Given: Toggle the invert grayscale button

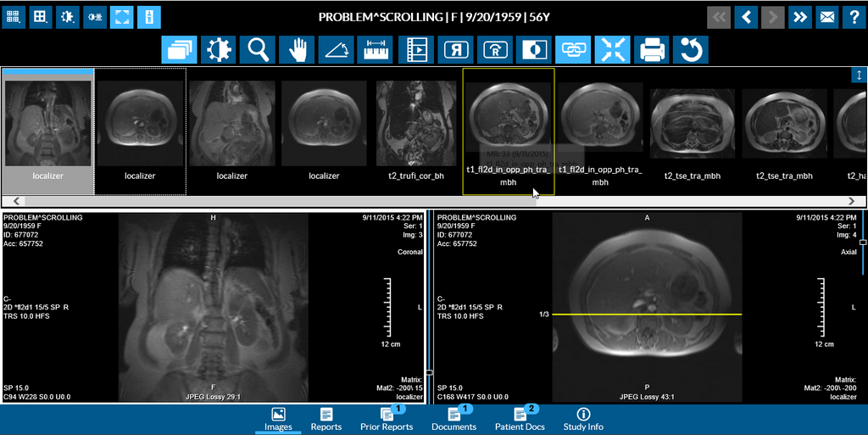Looking at the screenshot, I should click(534, 50).
